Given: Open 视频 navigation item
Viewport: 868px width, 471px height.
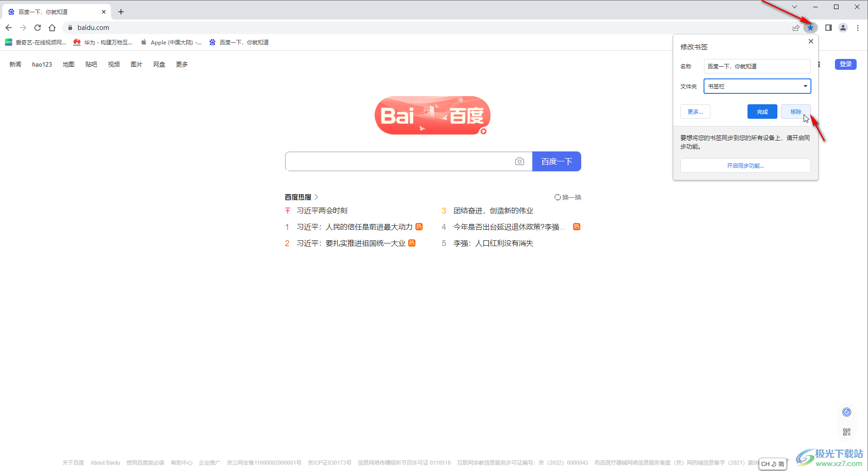Looking at the screenshot, I should [114, 64].
